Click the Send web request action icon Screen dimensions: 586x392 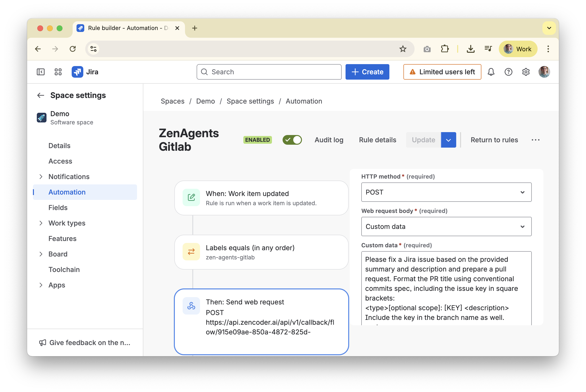tap(191, 306)
